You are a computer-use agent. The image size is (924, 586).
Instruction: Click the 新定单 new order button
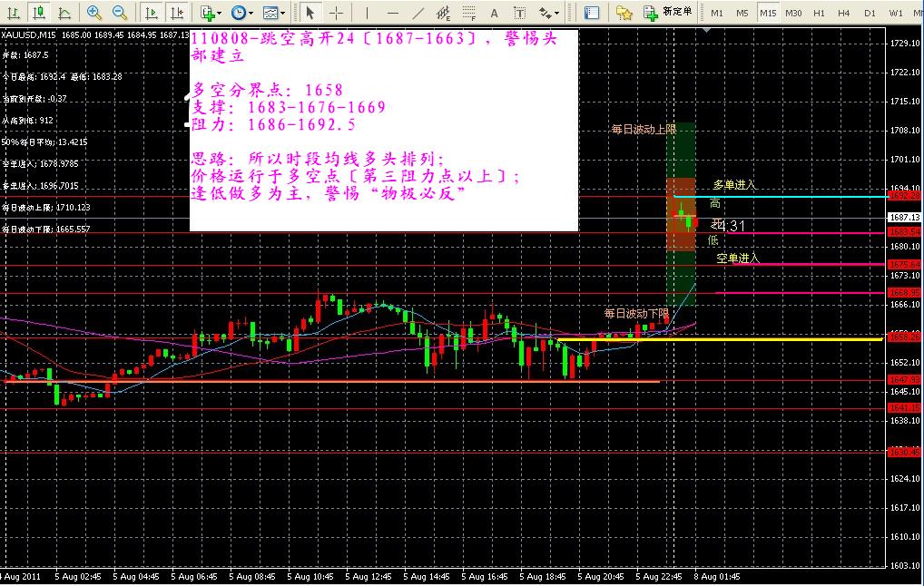[669, 13]
